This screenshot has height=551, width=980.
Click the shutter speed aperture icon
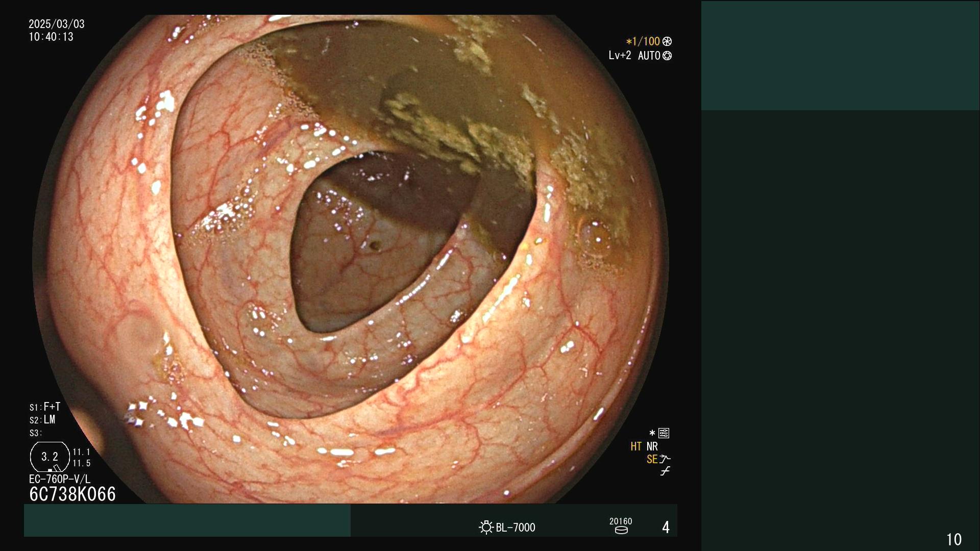tap(667, 41)
